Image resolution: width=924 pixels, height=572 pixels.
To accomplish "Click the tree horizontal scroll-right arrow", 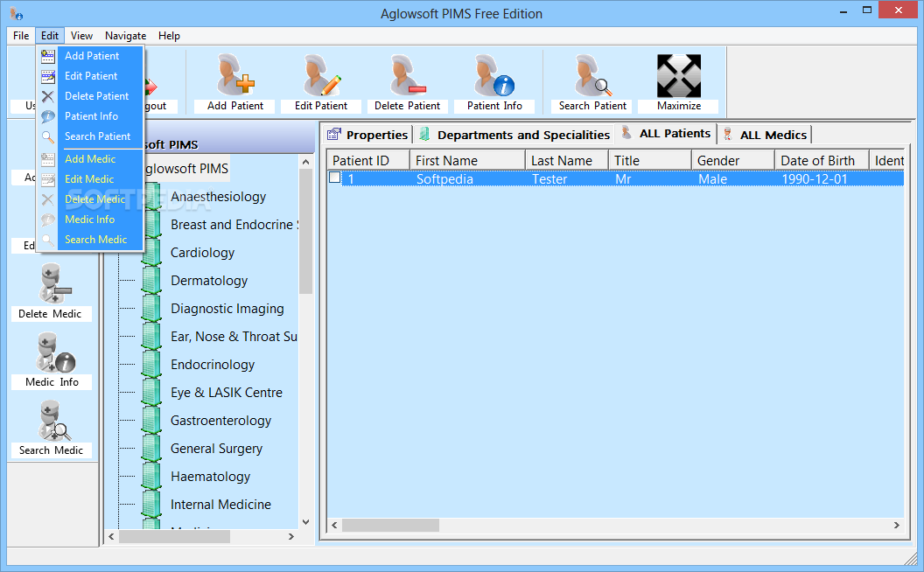I will tap(291, 537).
